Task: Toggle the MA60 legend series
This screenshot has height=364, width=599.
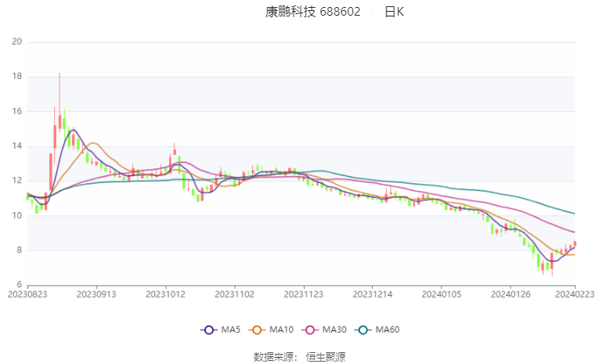Action: coord(377,330)
